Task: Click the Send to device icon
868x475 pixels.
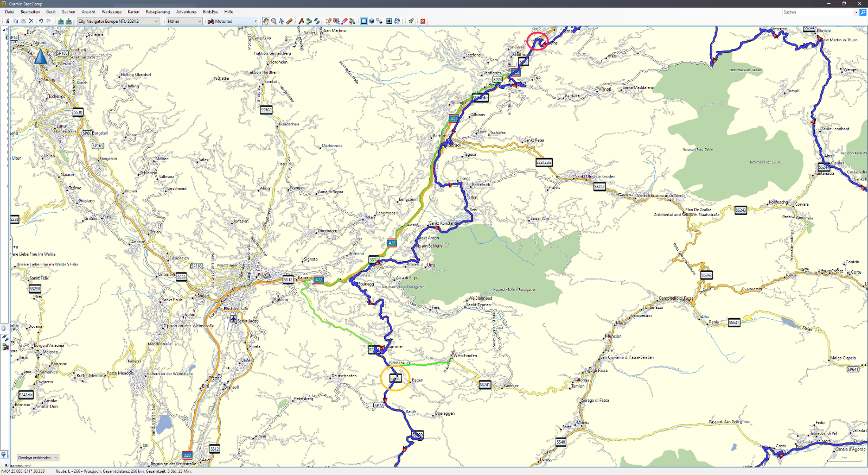Action: [x=61, y=21]
